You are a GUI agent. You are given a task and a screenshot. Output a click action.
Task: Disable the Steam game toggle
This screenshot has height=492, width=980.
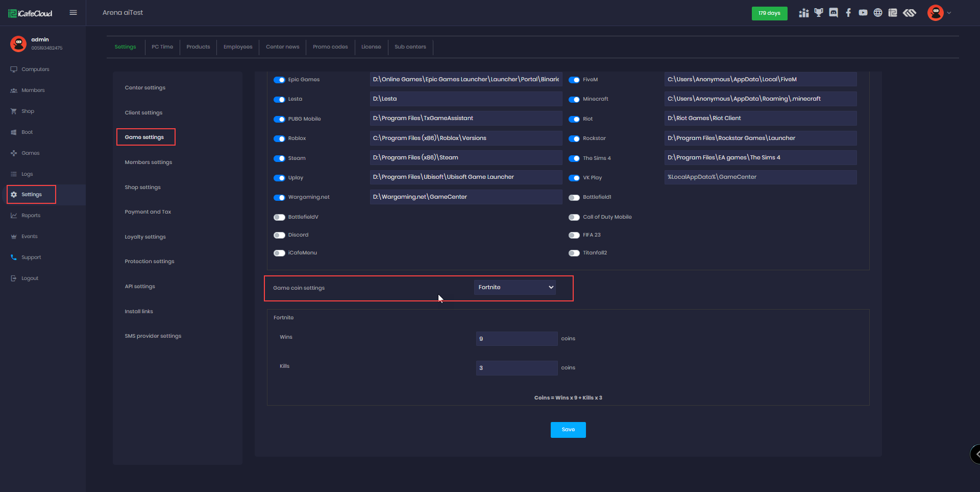279,158
